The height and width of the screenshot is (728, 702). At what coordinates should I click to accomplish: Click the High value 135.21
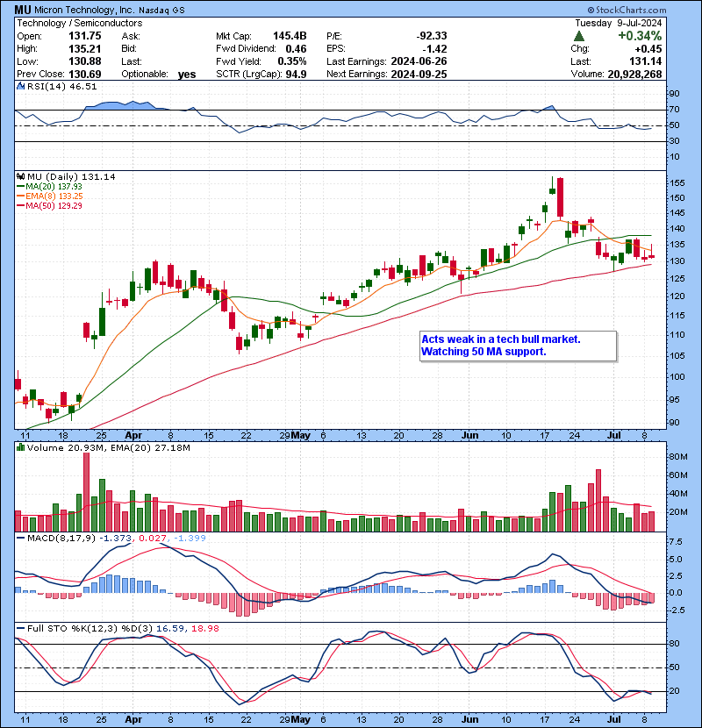(84, 49)
